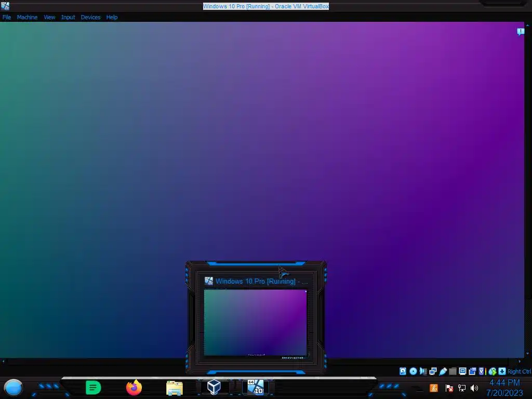532x399 pixels.
Task: Open the Action Center flag tray icon
Action: 449,388
